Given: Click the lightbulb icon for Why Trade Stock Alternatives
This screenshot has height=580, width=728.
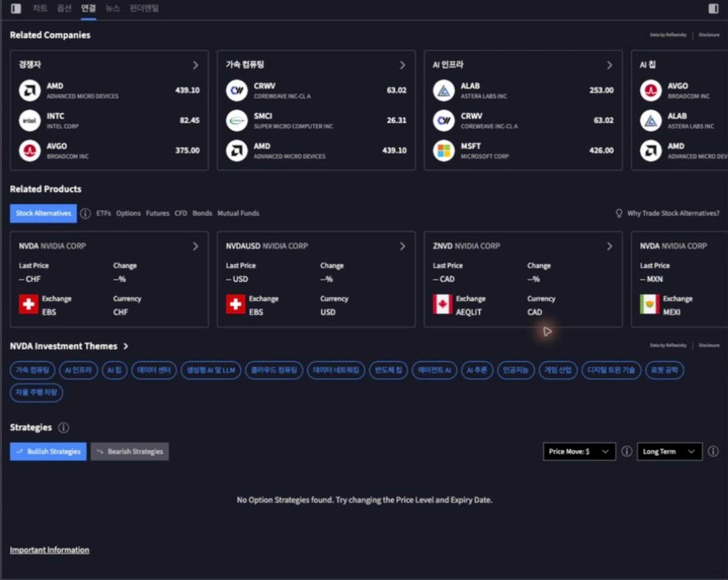Looking at the screenshot, I should (x=619, y=213).
